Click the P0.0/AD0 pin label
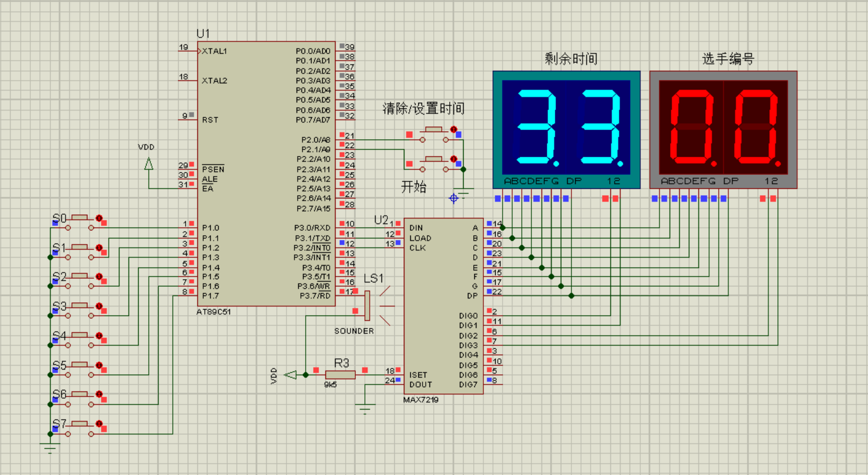 [313, 51]
